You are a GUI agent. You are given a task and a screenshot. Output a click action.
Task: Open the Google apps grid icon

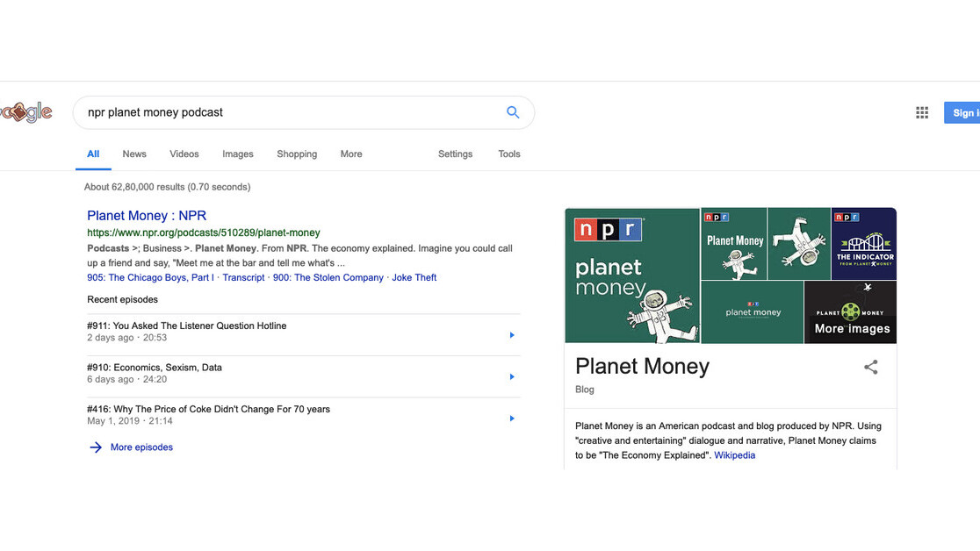[922, 112]
